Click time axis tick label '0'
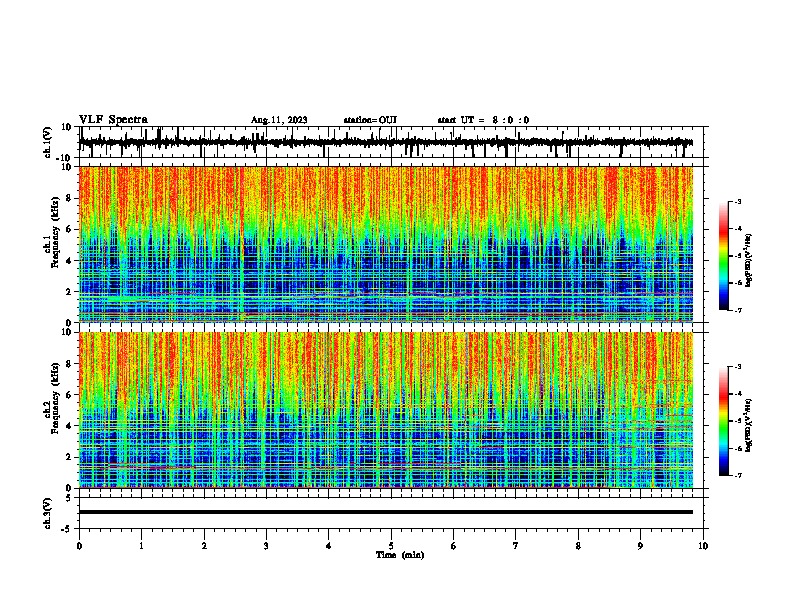The width and height of the screenshot is (792, 612). pyautogui.click(x=79, y=546)
